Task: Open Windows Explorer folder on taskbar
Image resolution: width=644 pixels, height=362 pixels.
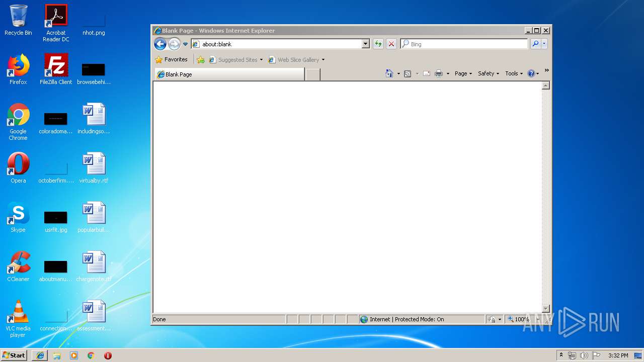Action: point(57,355)
